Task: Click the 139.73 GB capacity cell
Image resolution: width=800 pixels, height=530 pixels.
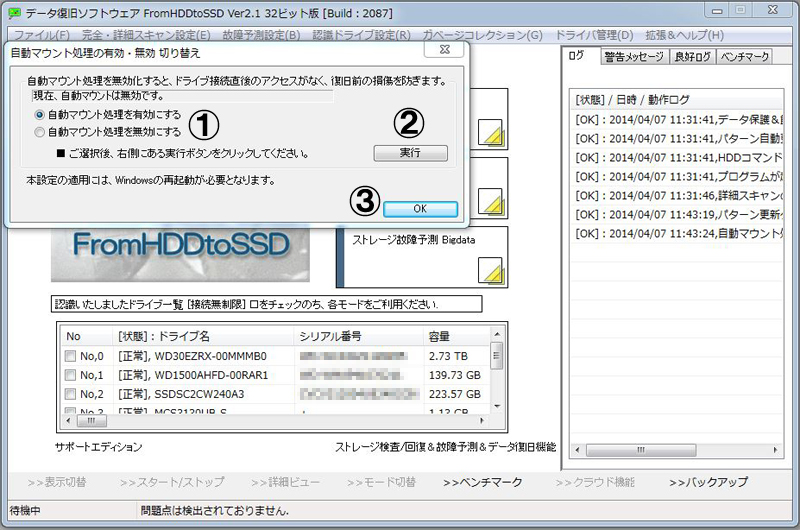Action: pyautogui.click(x=455, y=375)
